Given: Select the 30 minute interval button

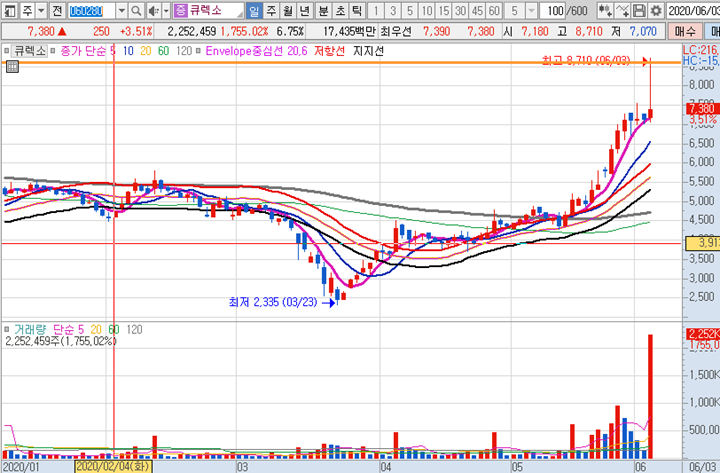Looking at the screenshot, I should pos(461,10).
